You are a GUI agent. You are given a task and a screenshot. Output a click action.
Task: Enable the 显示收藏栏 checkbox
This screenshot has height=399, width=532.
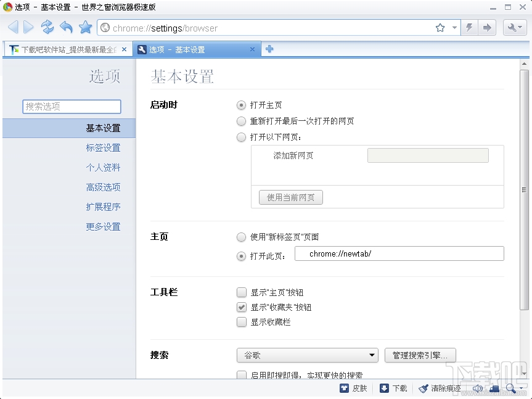242,322
